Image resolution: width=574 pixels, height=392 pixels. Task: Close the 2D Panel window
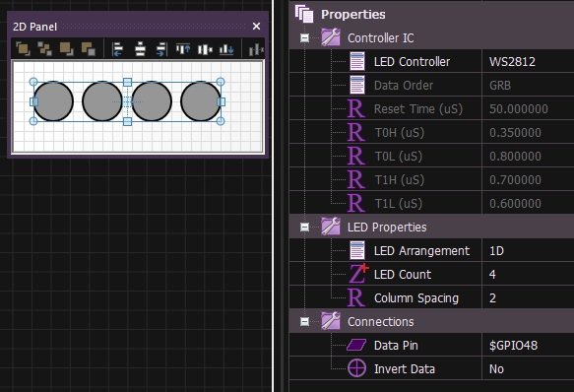(256, 26)
